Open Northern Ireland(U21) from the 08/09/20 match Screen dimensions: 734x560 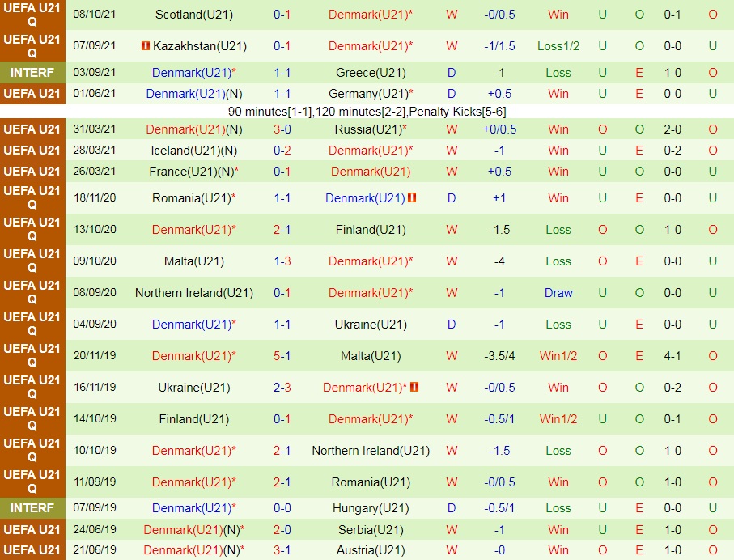click(193, 293)
